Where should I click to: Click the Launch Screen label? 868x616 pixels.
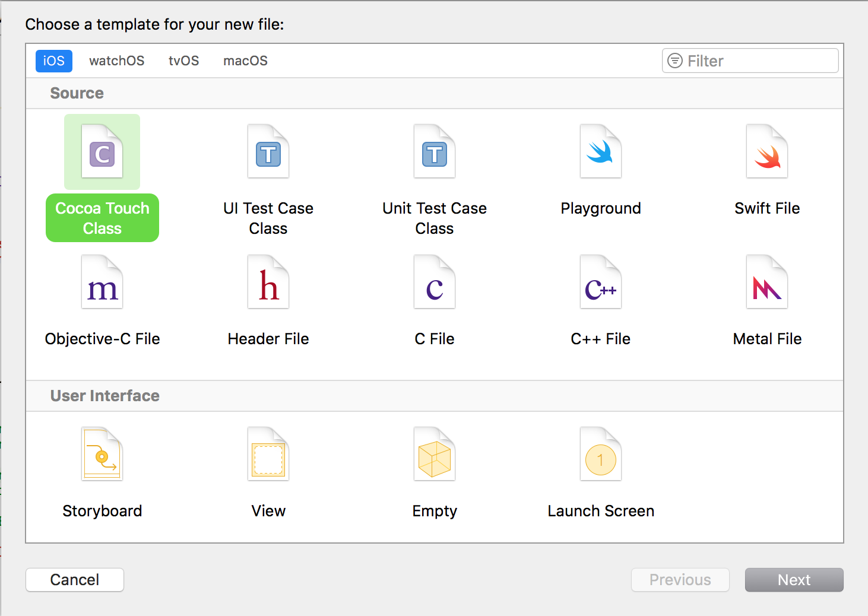click(601, 511)
